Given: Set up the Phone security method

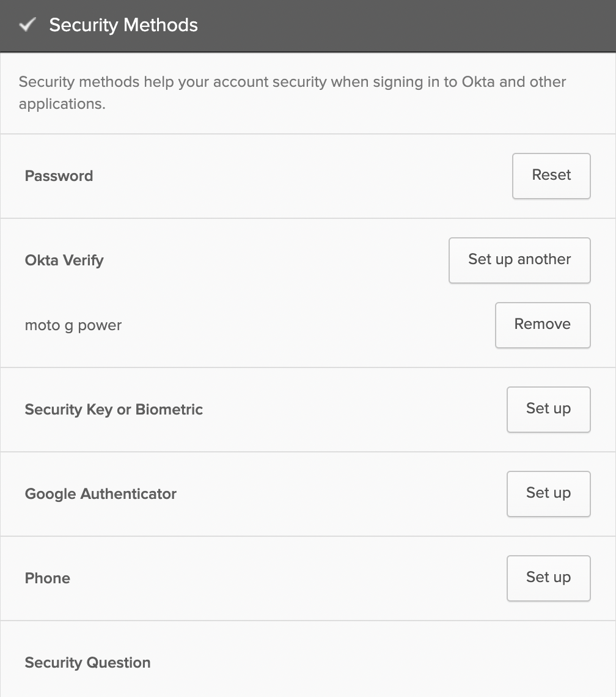Looking at the screenshot, I should point(548,578).
